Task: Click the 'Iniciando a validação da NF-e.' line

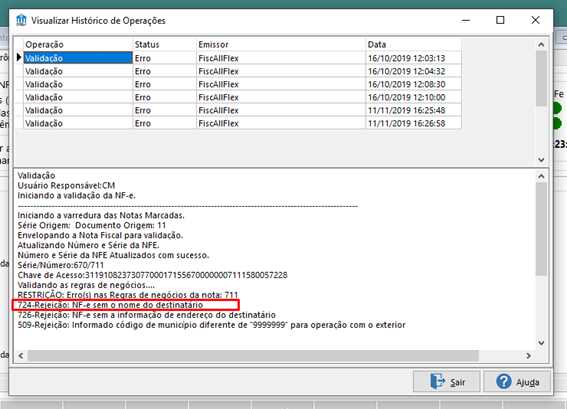Action: 76,196
